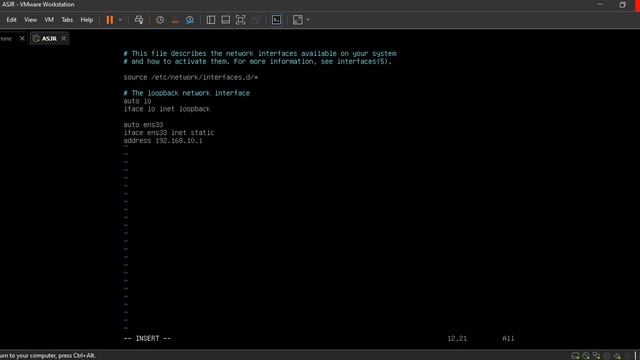
Task: Open the View menu
Action: click(x=30, y=20)
